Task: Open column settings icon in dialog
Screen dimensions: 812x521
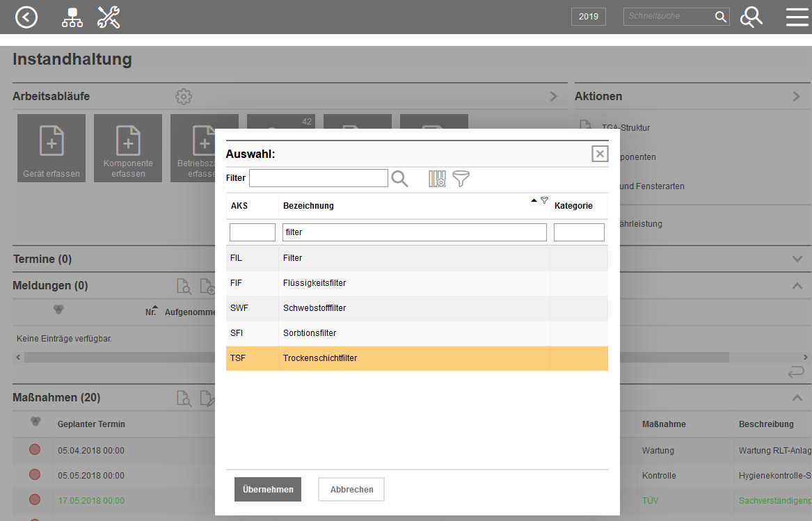Action: click(x=437, y=179)
